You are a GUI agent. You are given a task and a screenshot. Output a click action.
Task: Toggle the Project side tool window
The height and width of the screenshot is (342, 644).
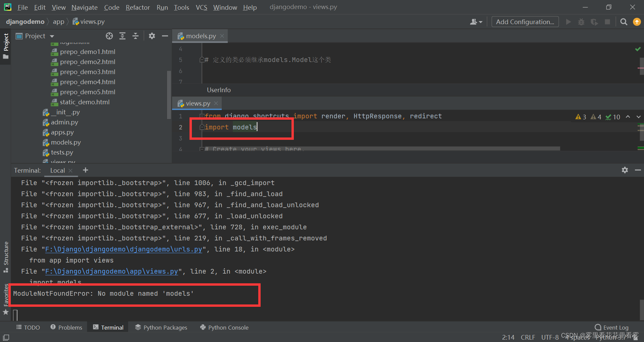tap(6, 46)
